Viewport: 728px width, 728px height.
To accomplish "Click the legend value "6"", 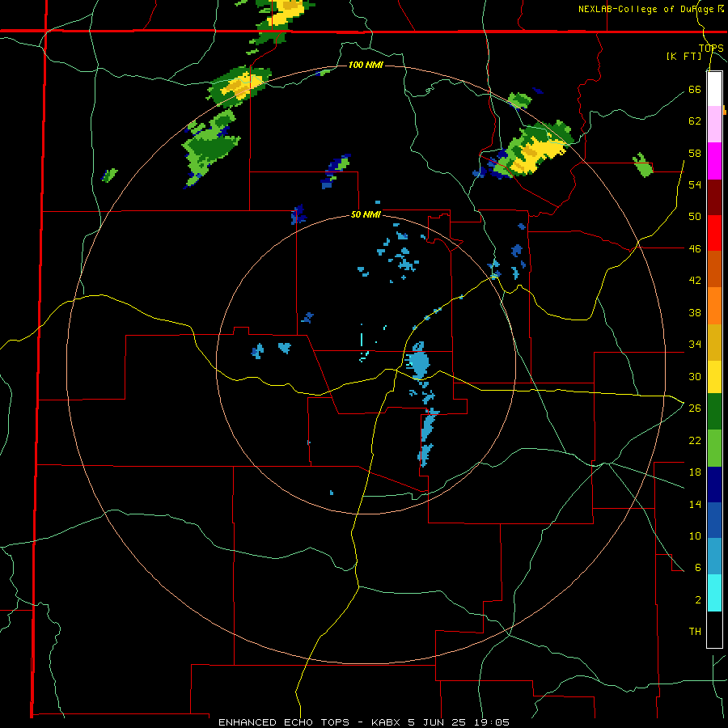I will point(698,567).
